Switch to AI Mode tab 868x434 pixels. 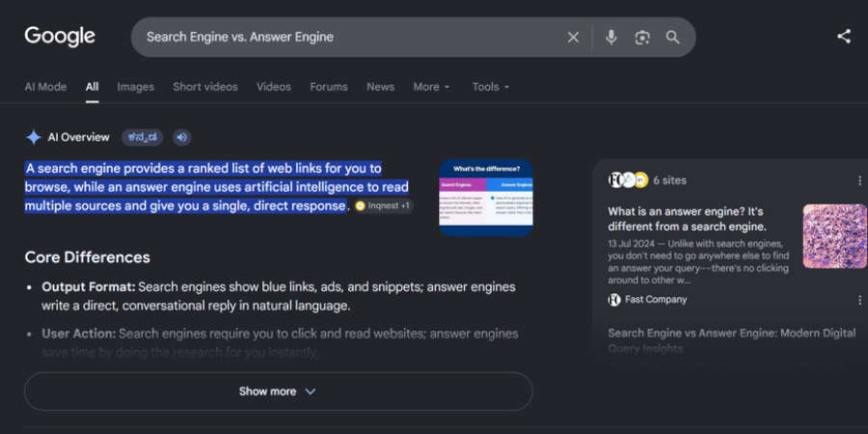click(x=45, y=87)
